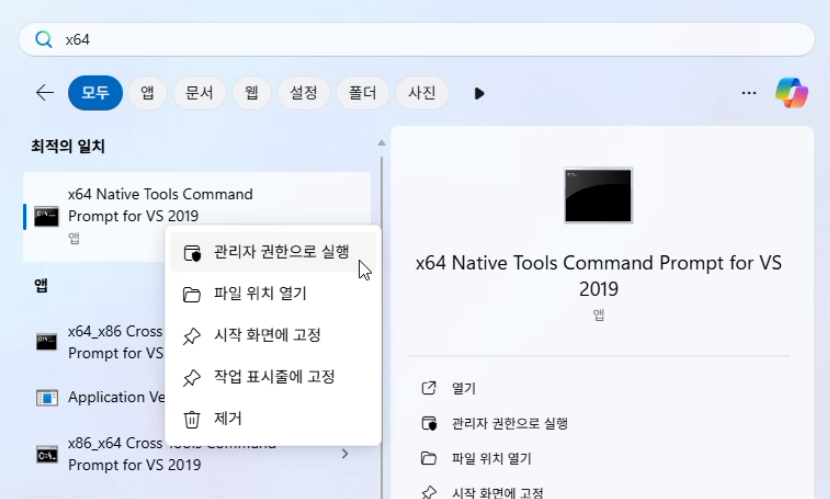Click the Application Verifier result icon

47,397
